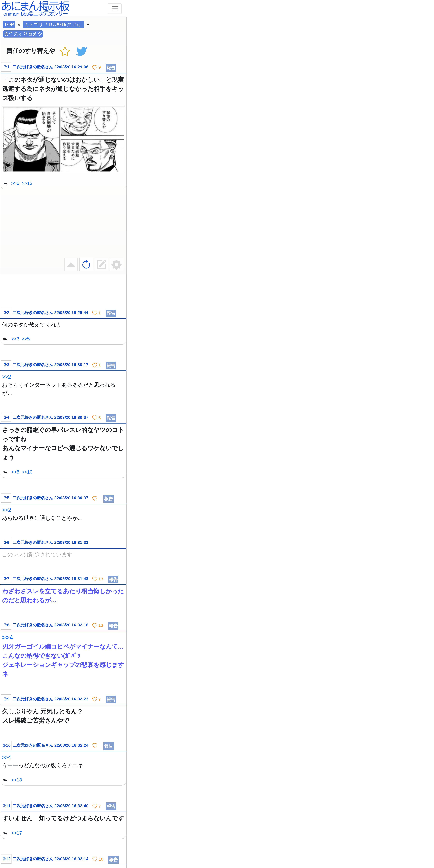Image resolution: width=434 pixels, height=868 pixels.
Task: Click the >>12 post number anchor
Action: click(6, 859)
